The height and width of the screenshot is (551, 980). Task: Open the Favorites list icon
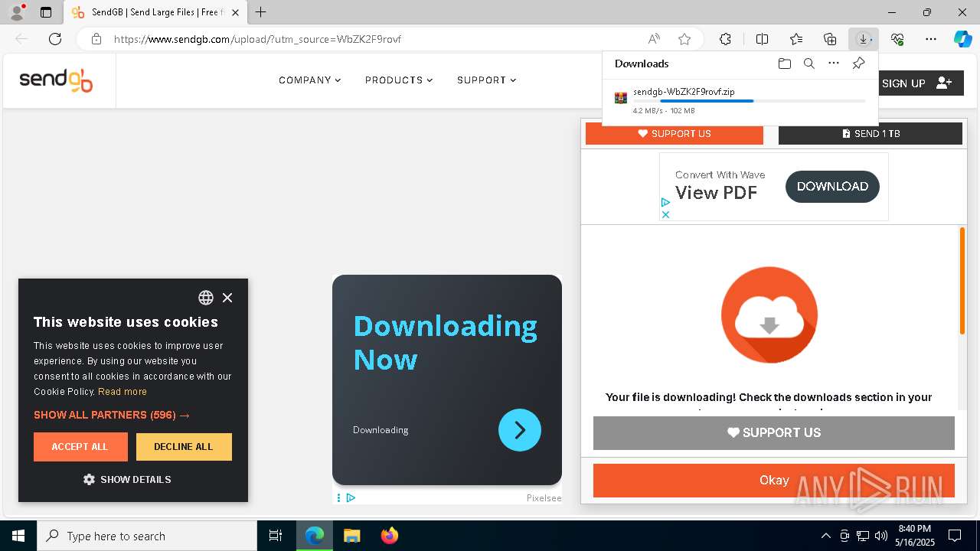796,39
